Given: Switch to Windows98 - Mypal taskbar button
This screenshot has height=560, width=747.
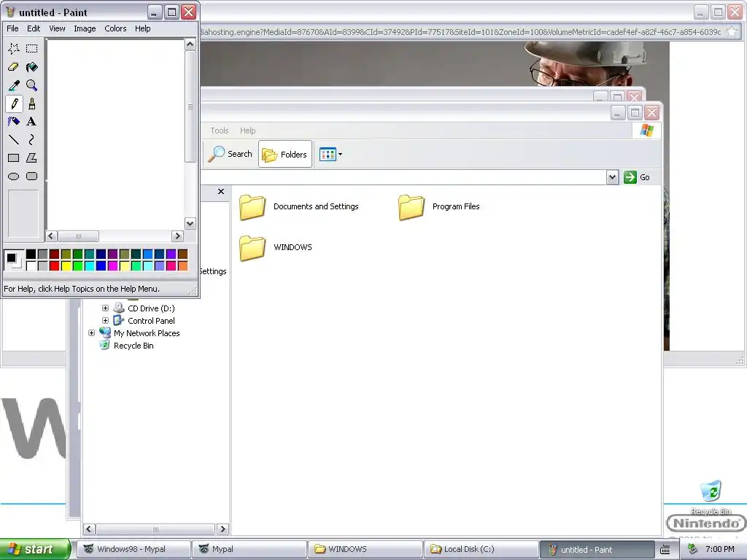Looking at the screenshot, I should click(x=135, y=549).
